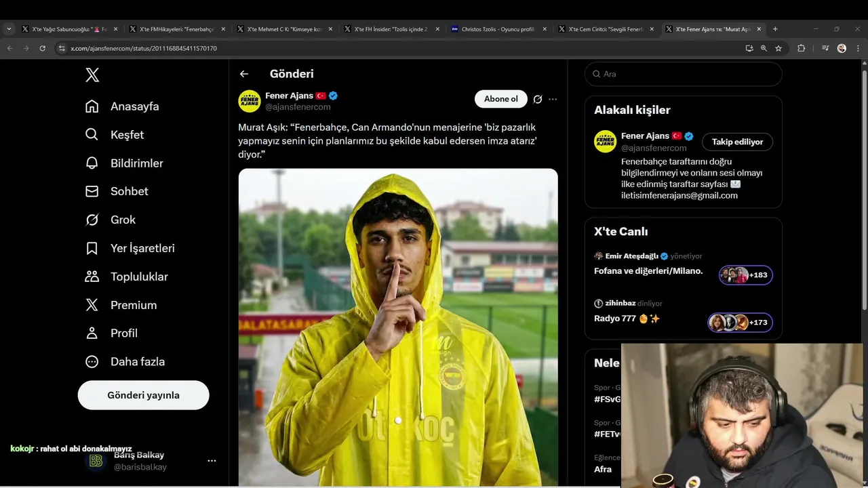The image size is (868, 488).
Task: Open the post's three-dot more menu
Action: 553,99
